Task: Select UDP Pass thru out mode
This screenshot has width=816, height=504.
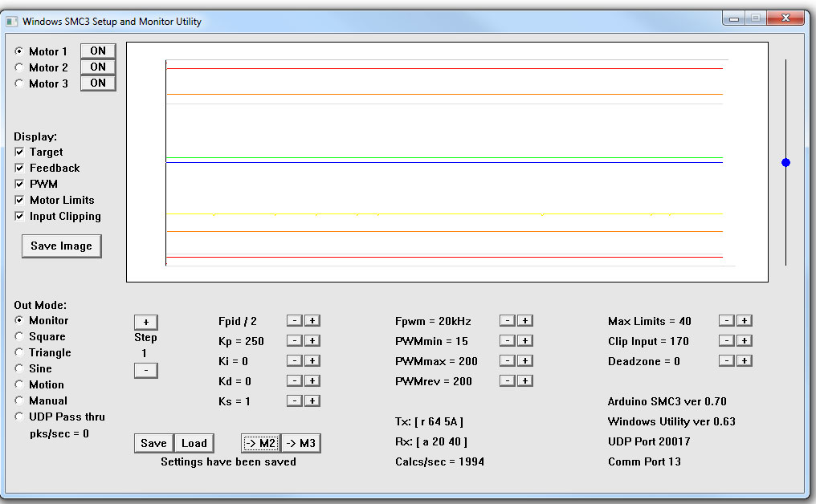Action: point(19,417)
